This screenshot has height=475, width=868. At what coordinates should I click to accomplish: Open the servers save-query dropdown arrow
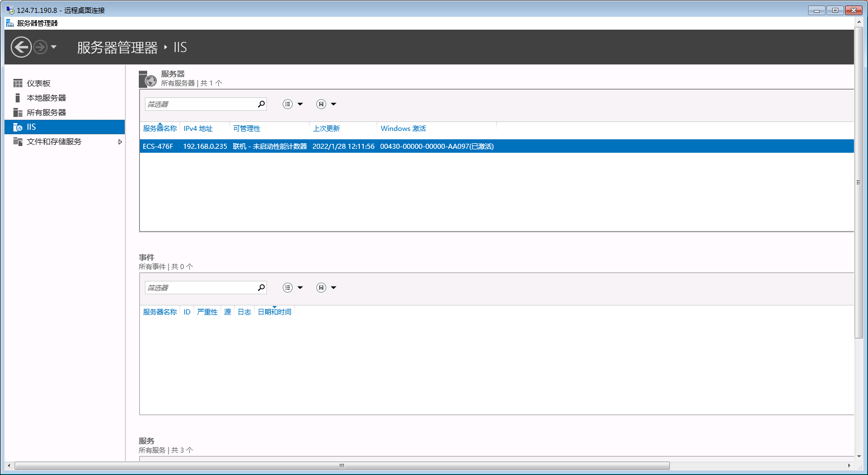click(x=334, y=104)
